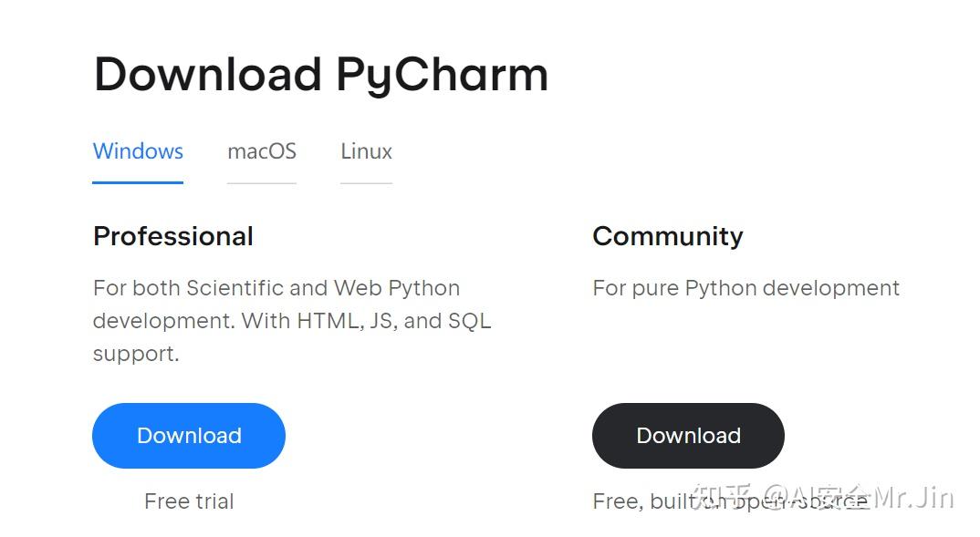Click the word Download in the page title

[x=208, y=75]
